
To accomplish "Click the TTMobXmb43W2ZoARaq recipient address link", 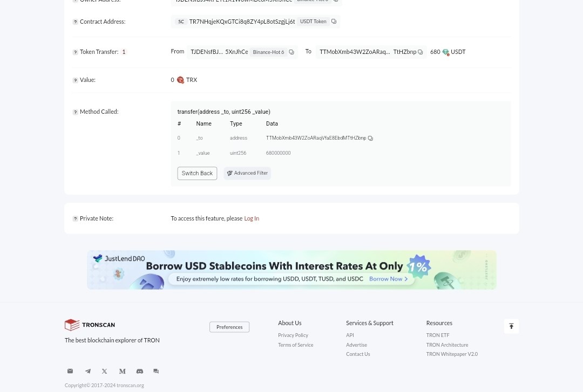I will [355, 52].
